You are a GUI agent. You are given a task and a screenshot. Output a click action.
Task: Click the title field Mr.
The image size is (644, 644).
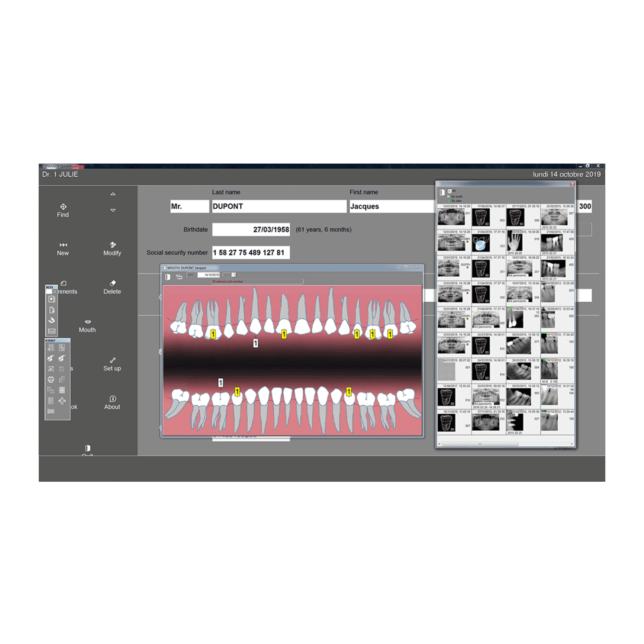[x=190, y=206]
